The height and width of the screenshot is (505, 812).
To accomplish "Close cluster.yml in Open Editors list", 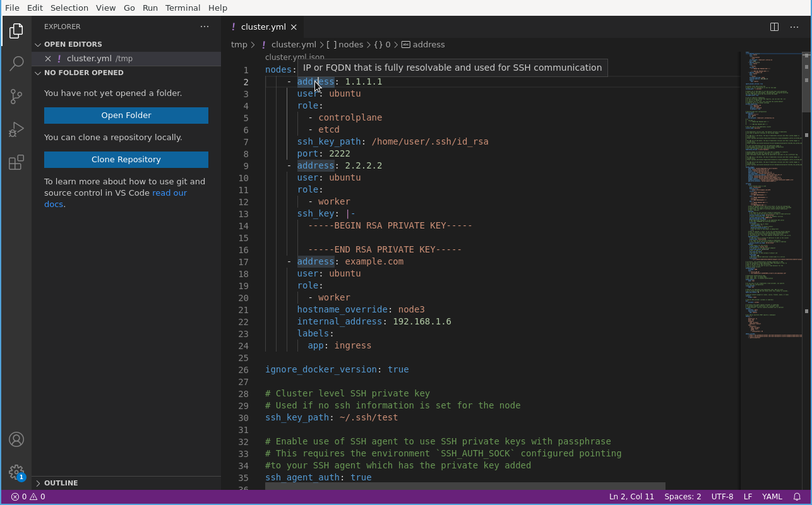I will [48, 58].
